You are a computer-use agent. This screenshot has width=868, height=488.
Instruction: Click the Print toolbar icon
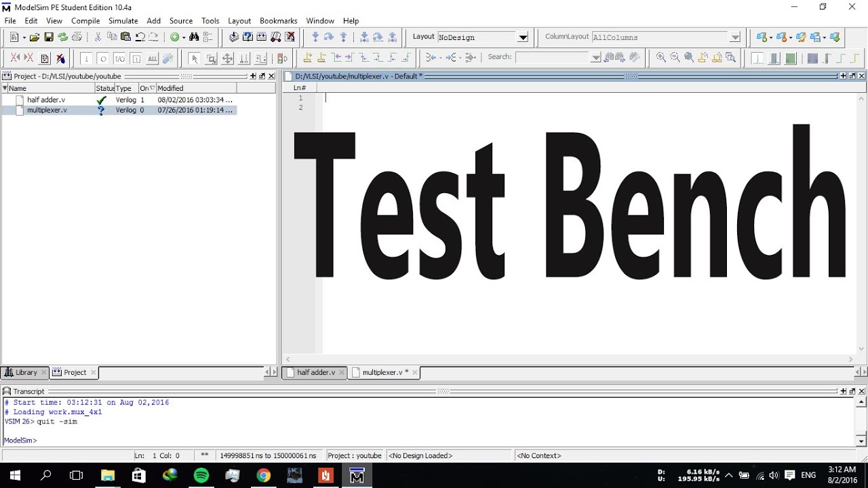[x=77, y=37]
